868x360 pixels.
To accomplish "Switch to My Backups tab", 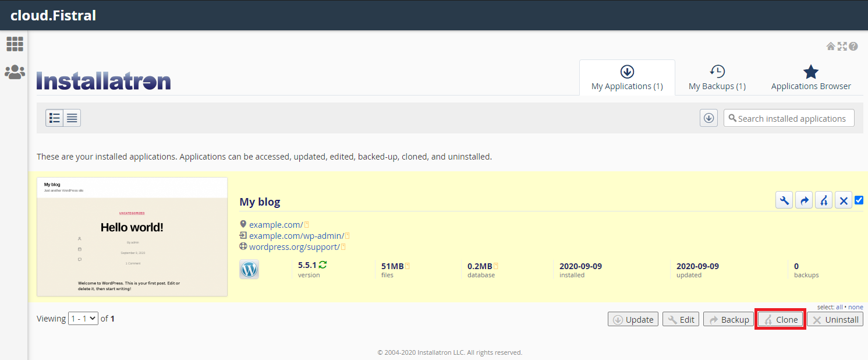I will point(717,78).
